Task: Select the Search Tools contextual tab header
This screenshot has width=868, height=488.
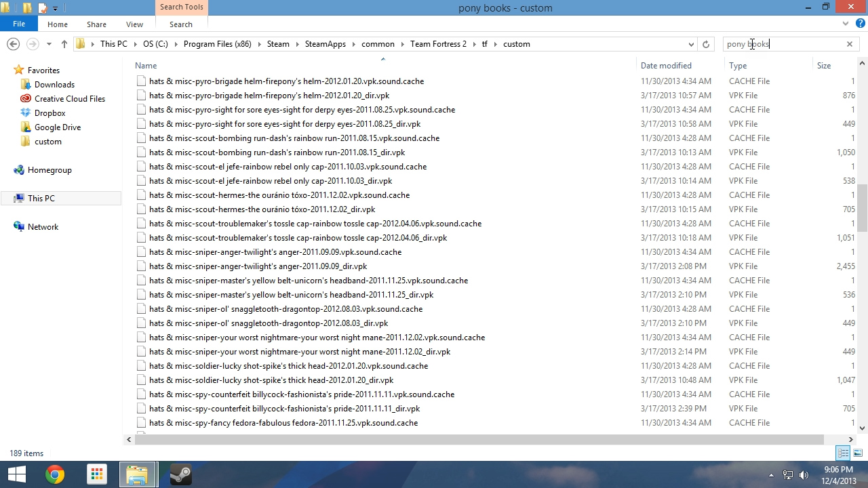Action: click(x=181, y=7)
